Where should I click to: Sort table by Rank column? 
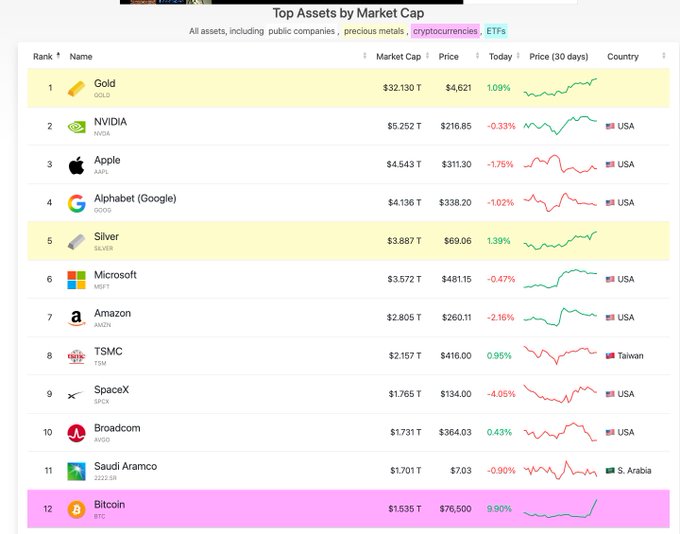[x=46, y=56]
